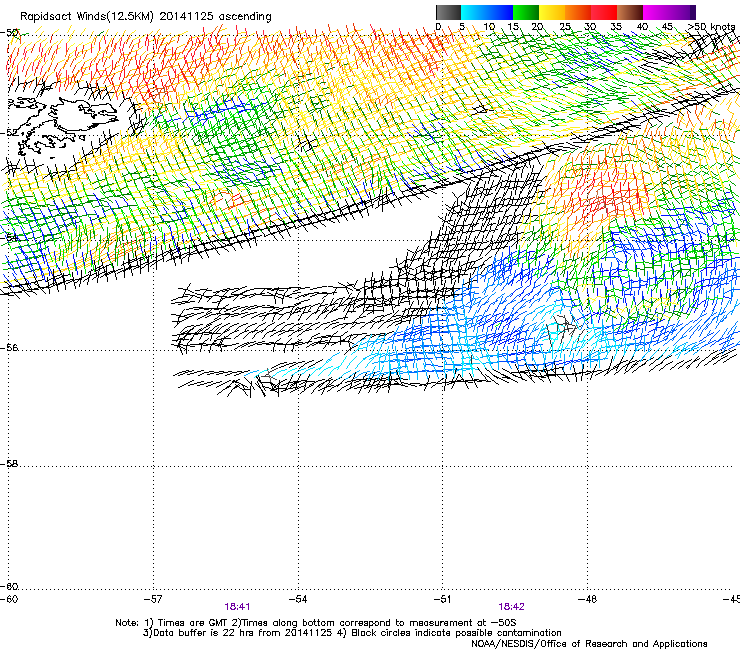
Task: Click the '20' legend scale label
Action: tap(538, 27)
